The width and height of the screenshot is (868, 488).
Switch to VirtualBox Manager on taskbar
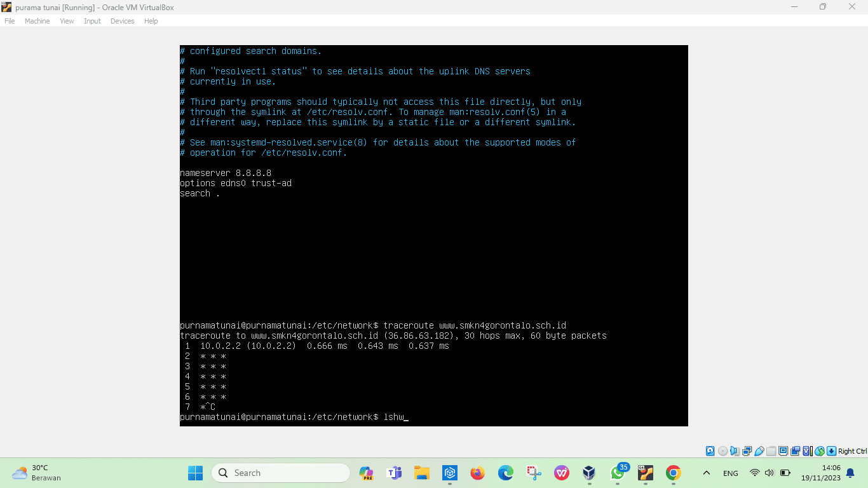pos(590,473)
